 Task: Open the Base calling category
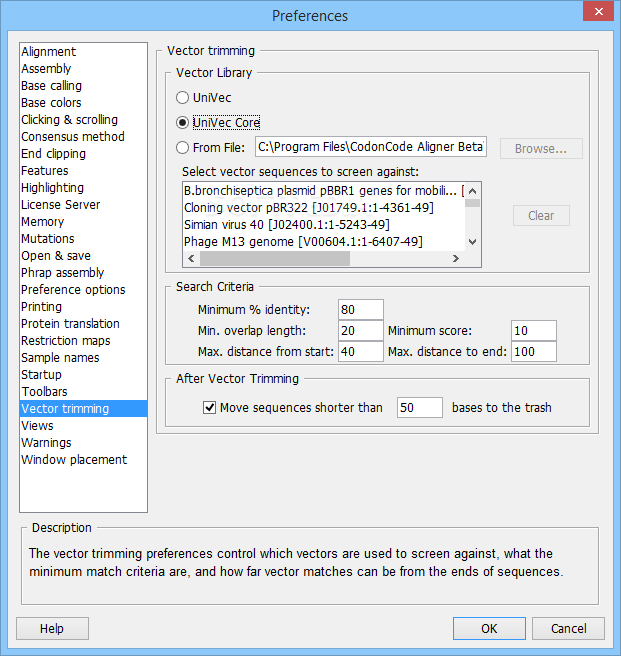pyautogui.click(x=83, y=86)
